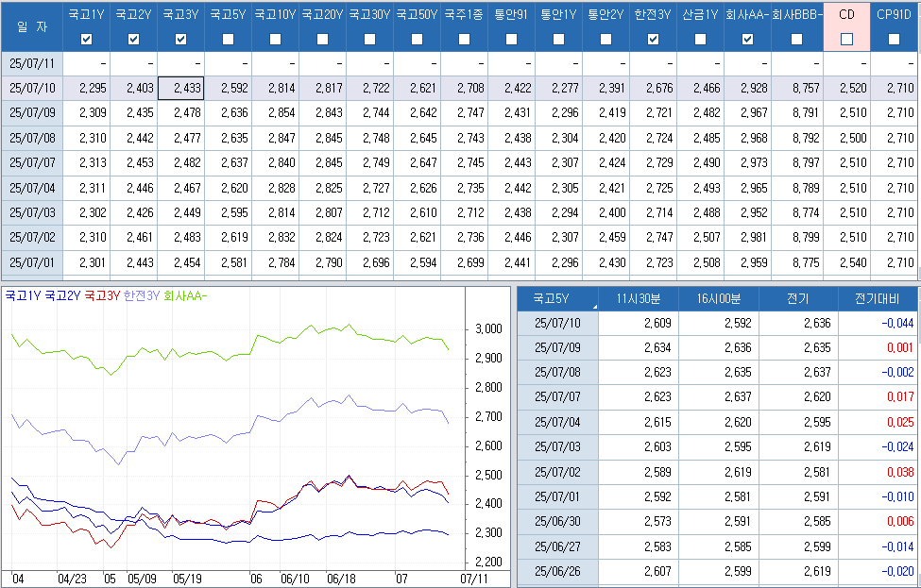The width and height of the screenshot is (921, 588).
Task: Click the 회사AA- legend label in chart
Action: coord(185,295)
